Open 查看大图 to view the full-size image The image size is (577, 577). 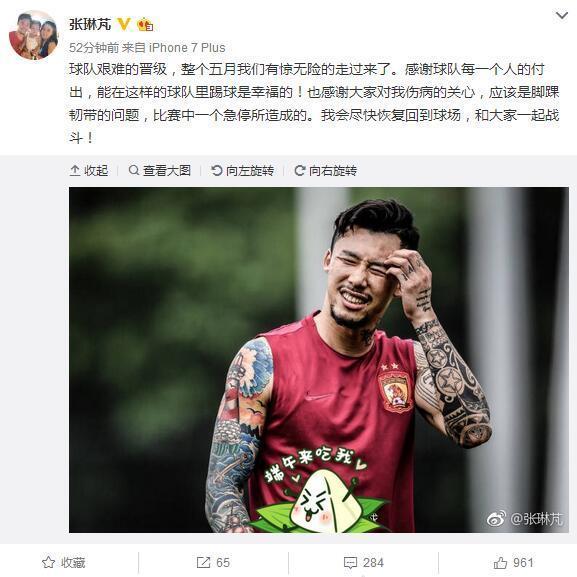[160, 171]
